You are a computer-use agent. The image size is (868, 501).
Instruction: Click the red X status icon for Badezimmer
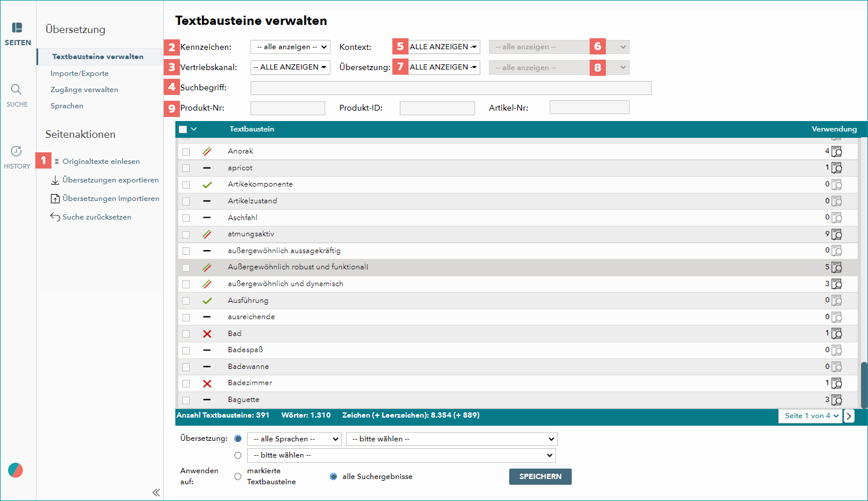click(x=207, y=383)
